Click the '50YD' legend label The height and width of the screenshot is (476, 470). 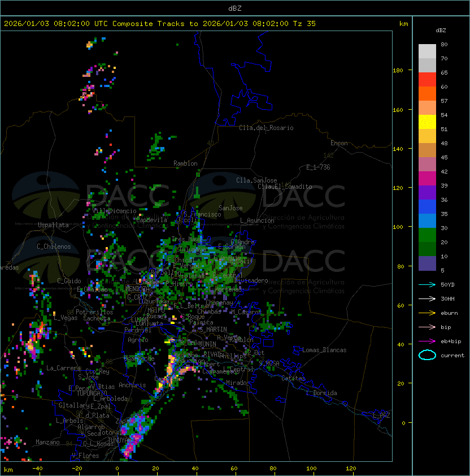pos(447,284)
